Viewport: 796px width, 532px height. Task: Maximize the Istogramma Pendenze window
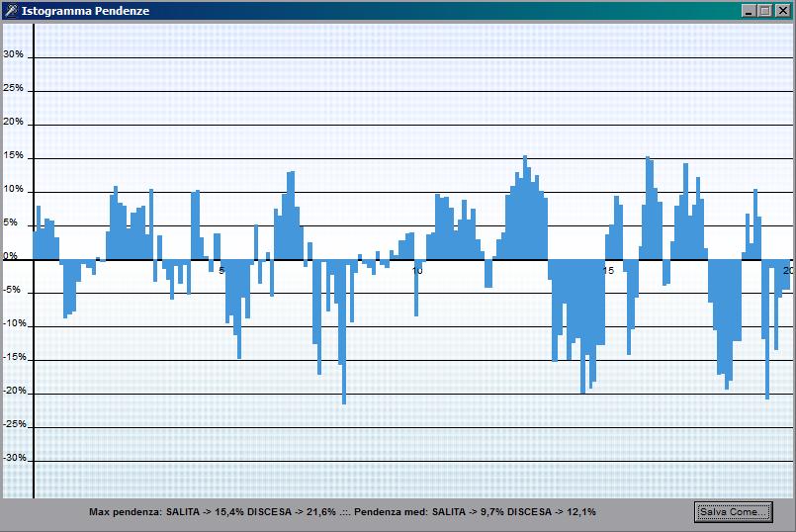pyautogui.click(x=765, y=11)
